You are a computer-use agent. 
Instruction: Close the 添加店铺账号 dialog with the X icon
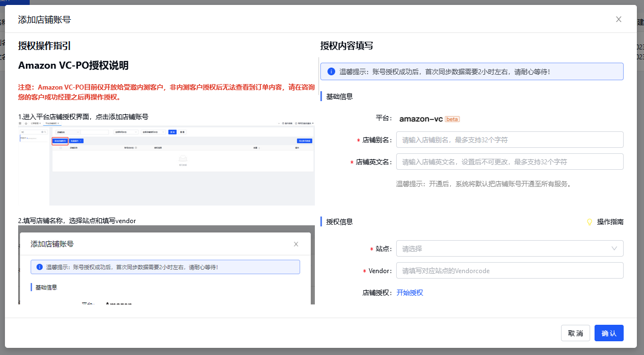(619, 19)
